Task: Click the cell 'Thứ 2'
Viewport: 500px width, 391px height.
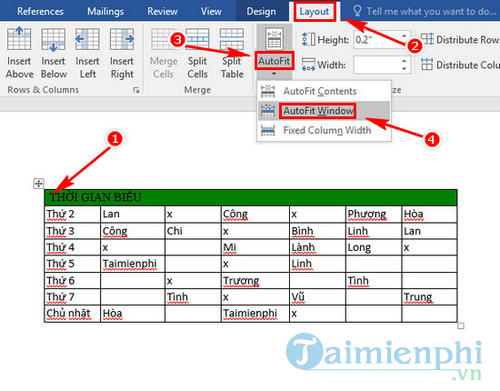Action: (72, 214)
